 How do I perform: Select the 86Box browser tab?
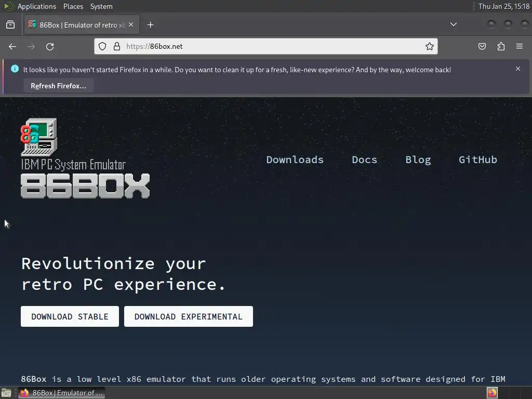(82, 25)
